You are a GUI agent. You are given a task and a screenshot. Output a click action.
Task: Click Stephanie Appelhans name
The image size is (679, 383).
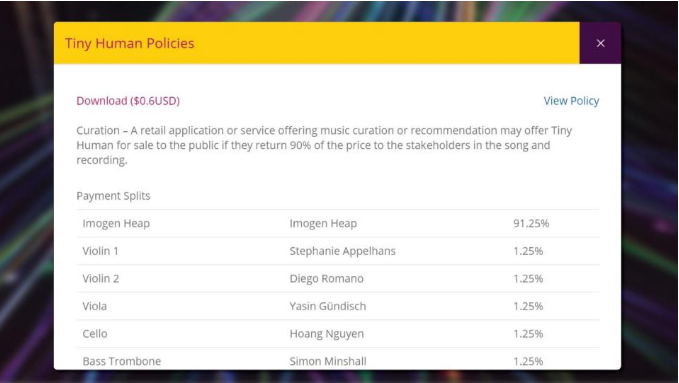pyautogui.click(x=343, y=251)
